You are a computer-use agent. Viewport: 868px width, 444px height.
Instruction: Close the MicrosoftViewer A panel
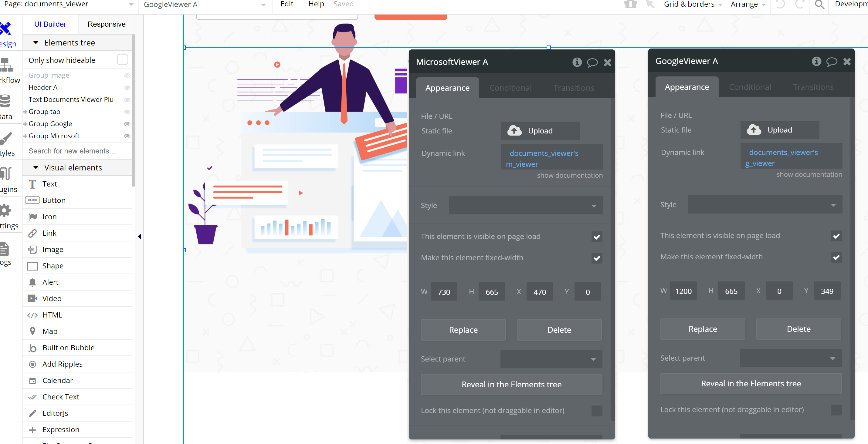tap(608, 62)
